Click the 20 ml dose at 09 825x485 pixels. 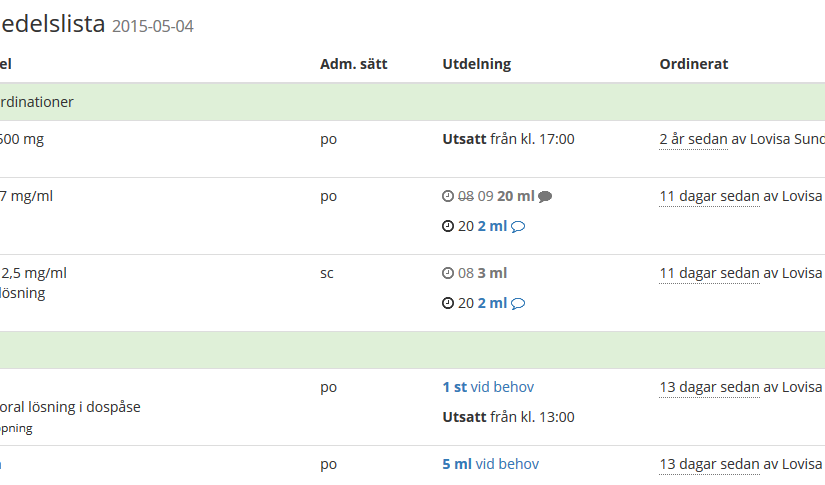click(x=515, y=196)
